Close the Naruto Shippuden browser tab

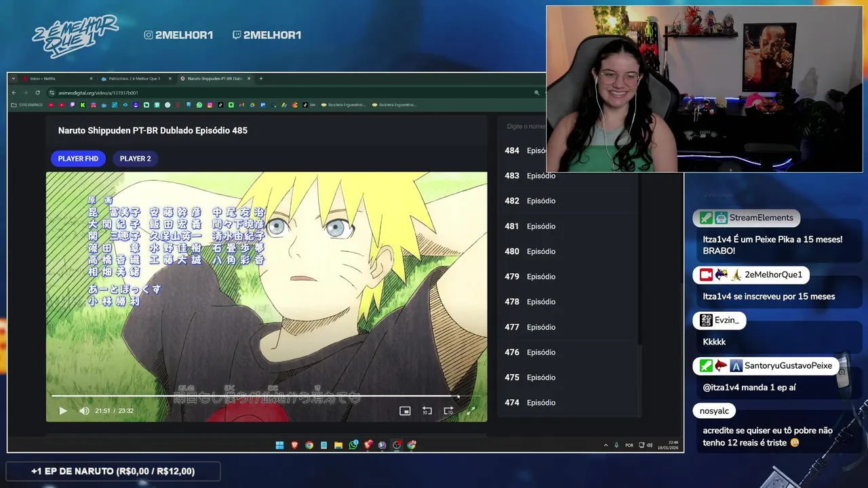(x=249, y=79)
